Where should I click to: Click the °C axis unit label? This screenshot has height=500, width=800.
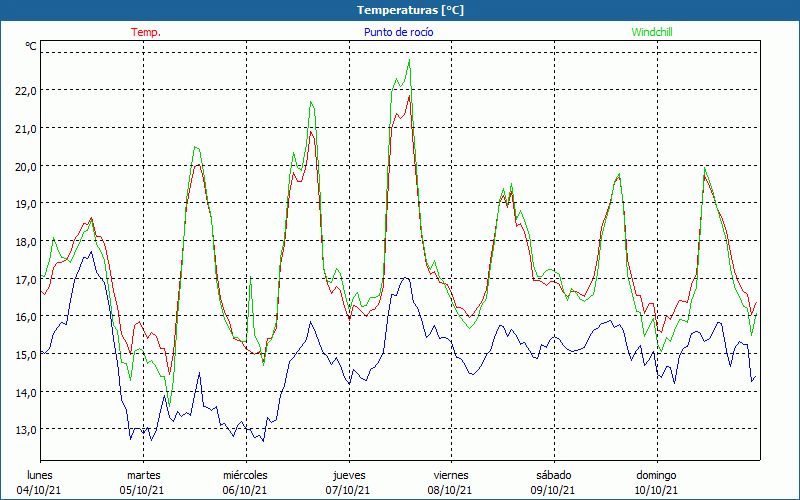pyautogui.click(x=31, y=46)
